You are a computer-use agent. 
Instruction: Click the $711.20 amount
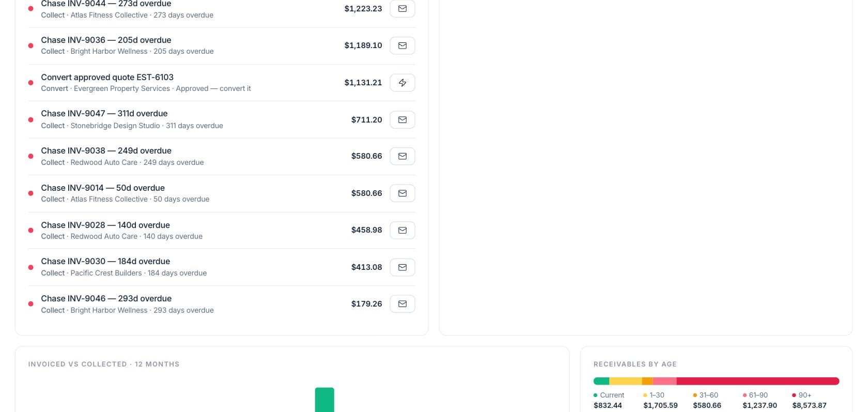click(367, 119)
